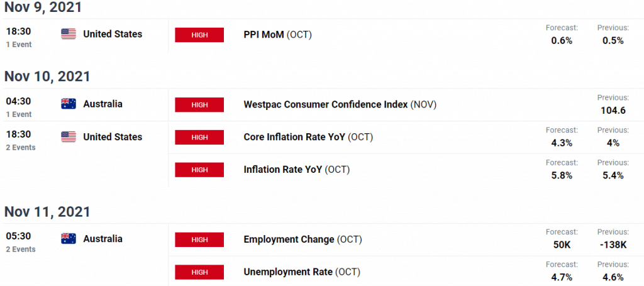Click the US flag in Nov 10 section
644x286 pixels.
tap(69, 136)
